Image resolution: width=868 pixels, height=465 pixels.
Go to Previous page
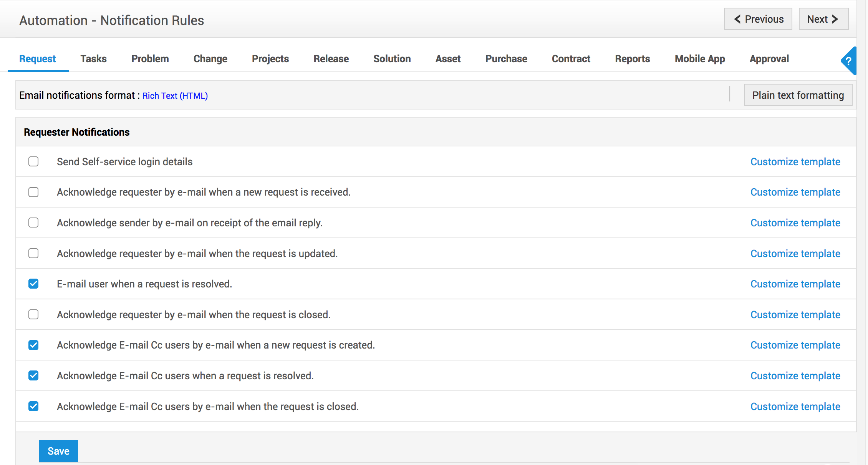[758, 19]
